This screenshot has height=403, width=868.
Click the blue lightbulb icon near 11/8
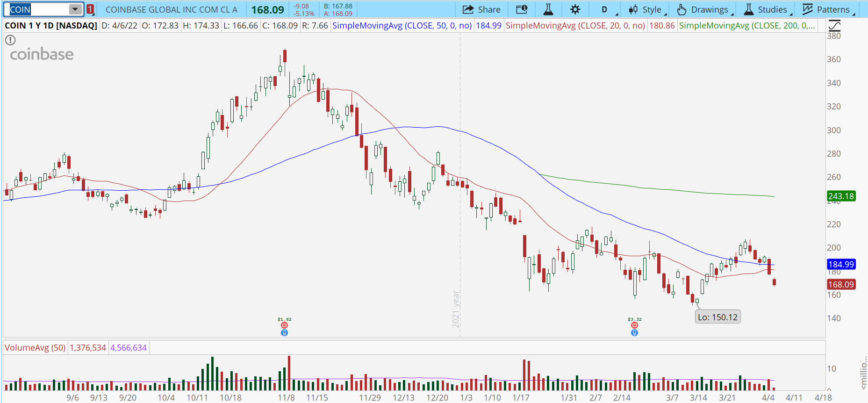pyautogui.click(x=284, y=333)
